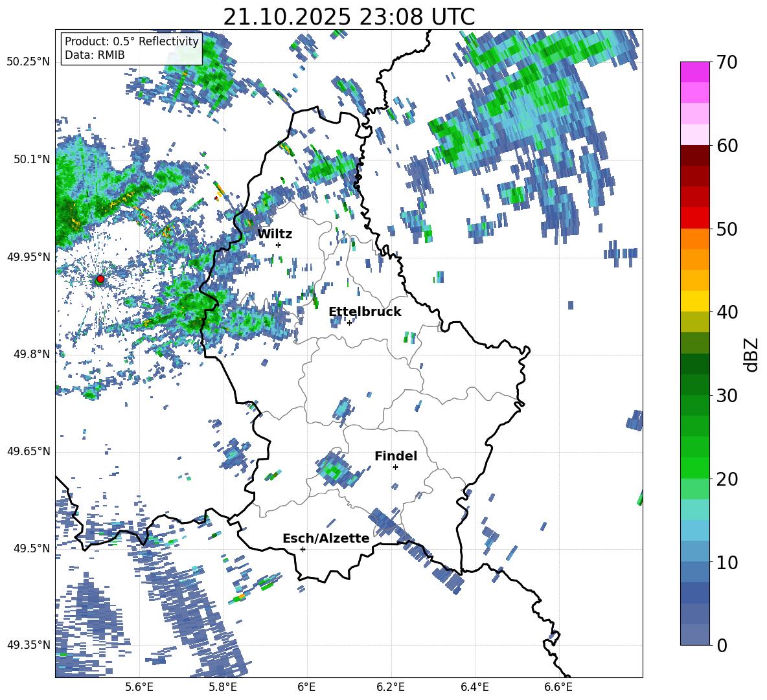The height and width of the screenshot is (700, 767).
Task: Click the 5.6°E longitude label
Action: [139, 687]
